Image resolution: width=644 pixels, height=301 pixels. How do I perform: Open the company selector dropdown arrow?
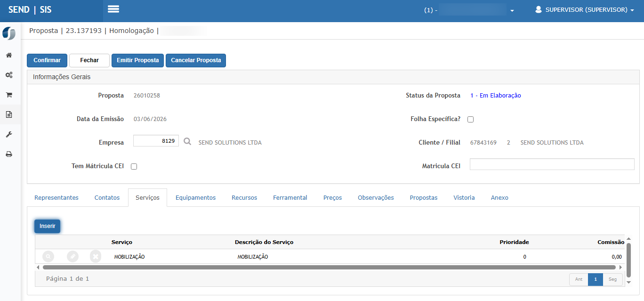click(512, 10)
